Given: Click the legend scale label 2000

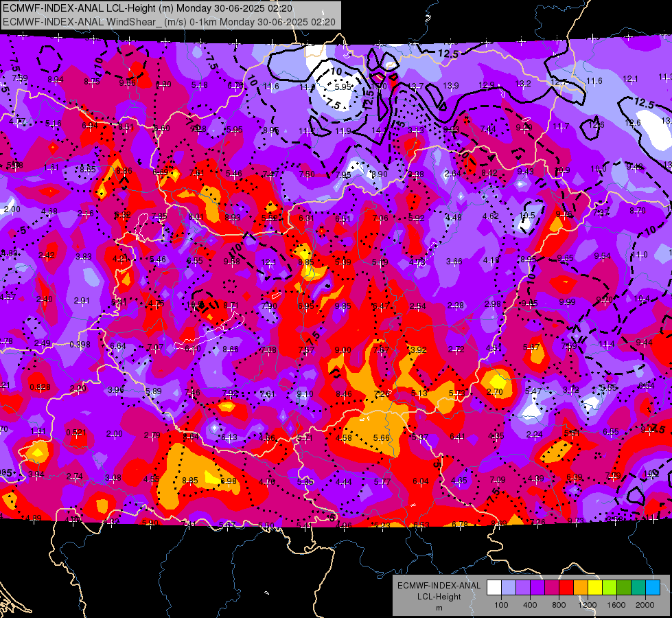Looking at the screenshot, I should (x=645, y=605).
